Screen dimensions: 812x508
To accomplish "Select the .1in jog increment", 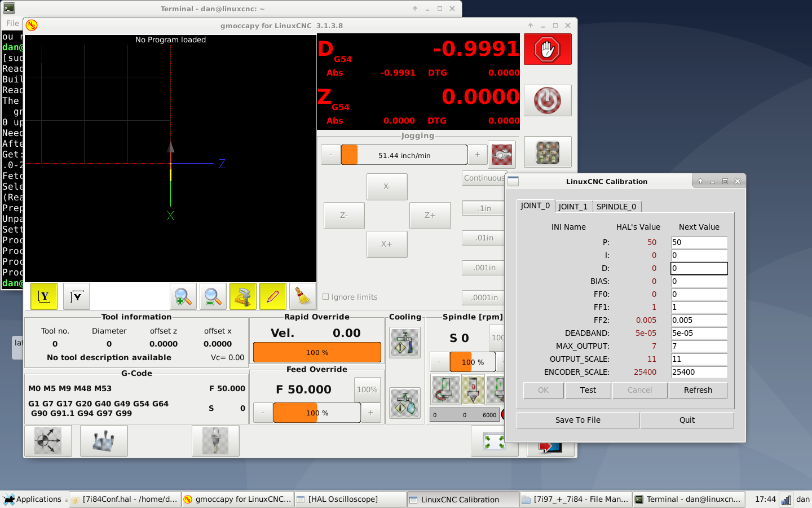I will pos(485,208).
